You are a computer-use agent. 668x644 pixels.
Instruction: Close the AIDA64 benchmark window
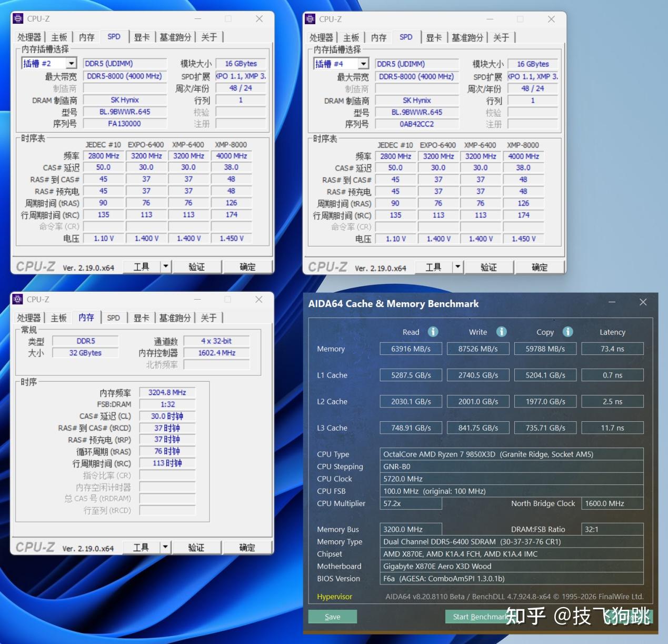click(643, 302)
